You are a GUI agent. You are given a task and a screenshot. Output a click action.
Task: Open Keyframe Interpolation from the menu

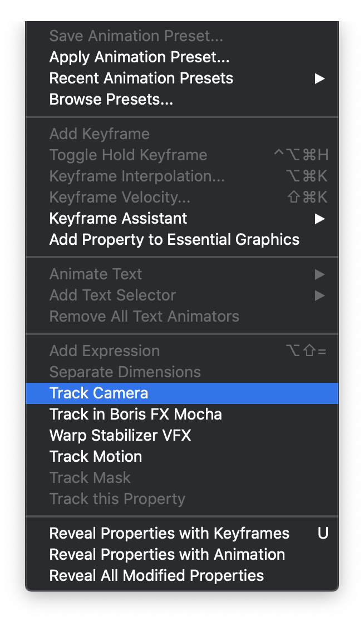point(137,176)
